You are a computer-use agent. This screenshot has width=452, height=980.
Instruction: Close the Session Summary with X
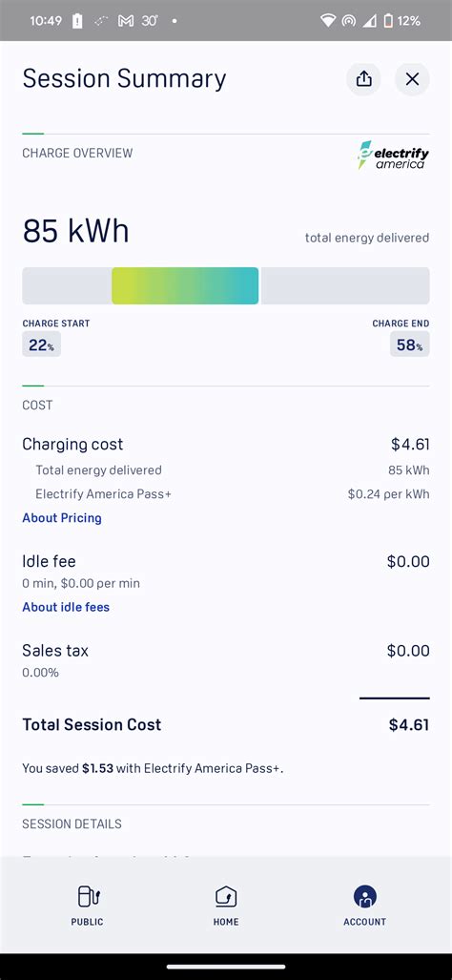[412, 79]
